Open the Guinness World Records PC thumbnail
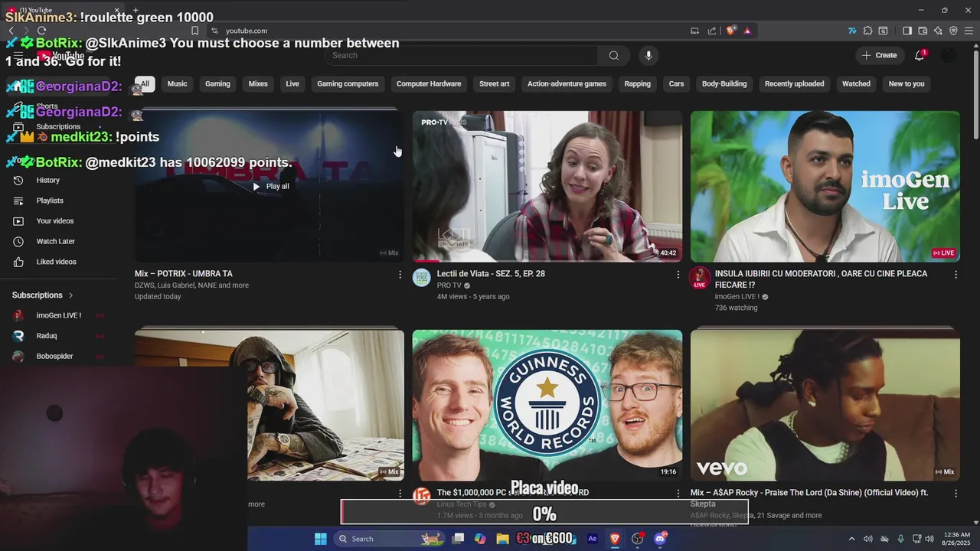The image size is (980, 551). pos(547,406)
